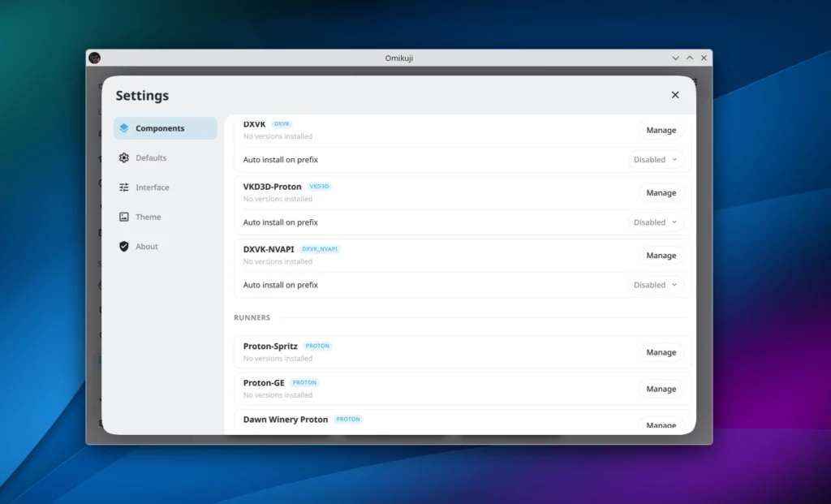Show the About section

point(165,247)
